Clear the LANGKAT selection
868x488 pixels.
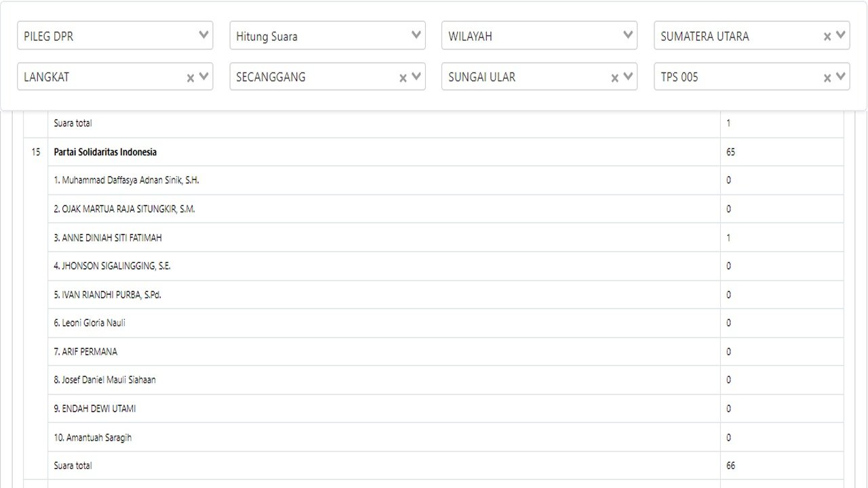click(191, 78)
